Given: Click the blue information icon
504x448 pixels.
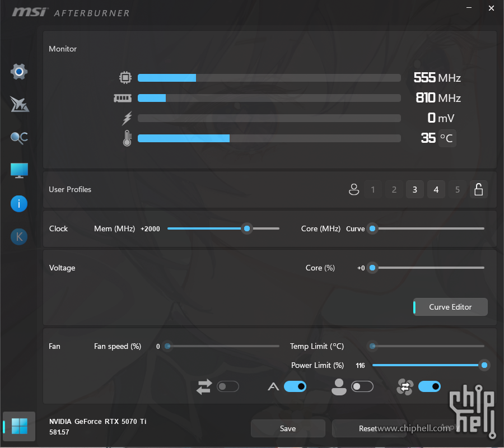Looking at the screenshot, I should (x=19, y=203).
